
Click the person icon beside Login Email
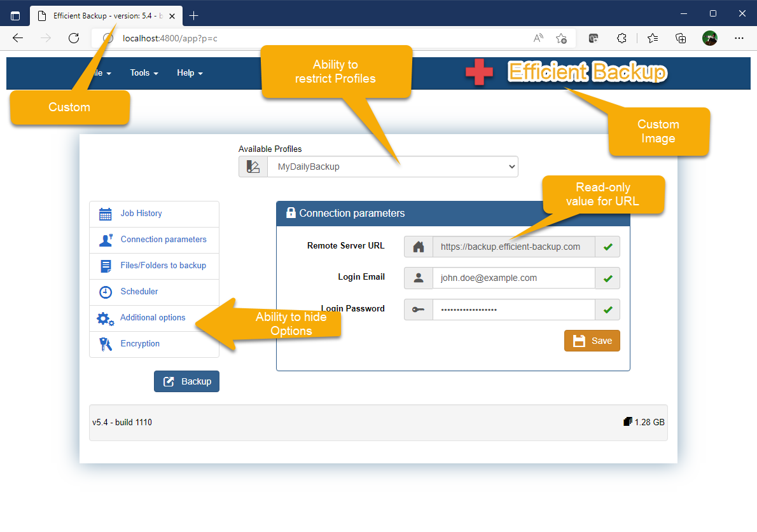click(419, 278)
